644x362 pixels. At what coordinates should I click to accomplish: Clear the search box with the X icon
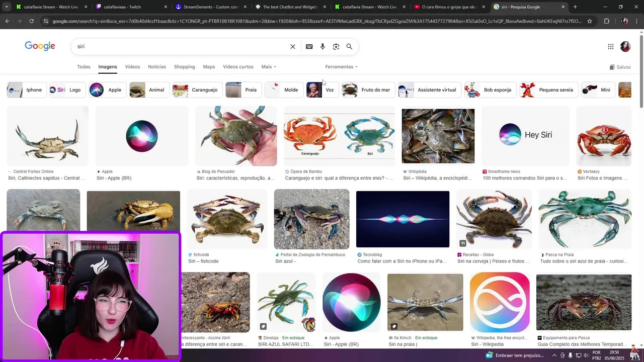(x=293, y=47)
